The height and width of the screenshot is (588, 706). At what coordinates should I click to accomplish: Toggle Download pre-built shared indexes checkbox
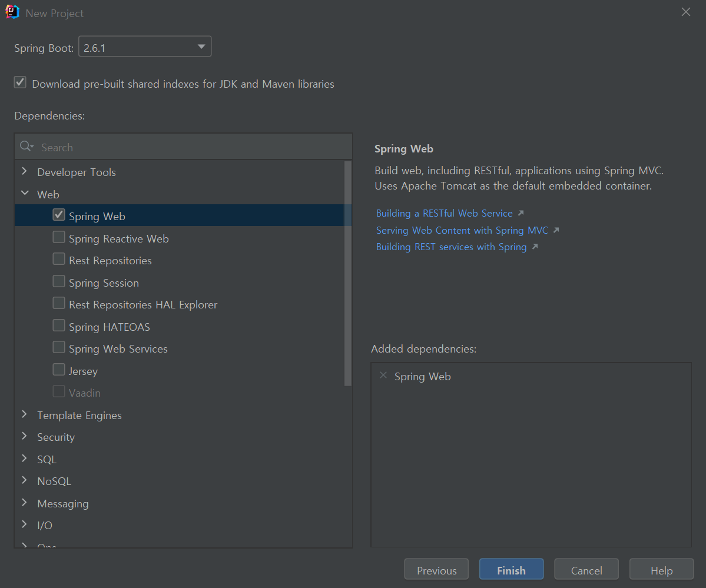(x=20, y=82)
